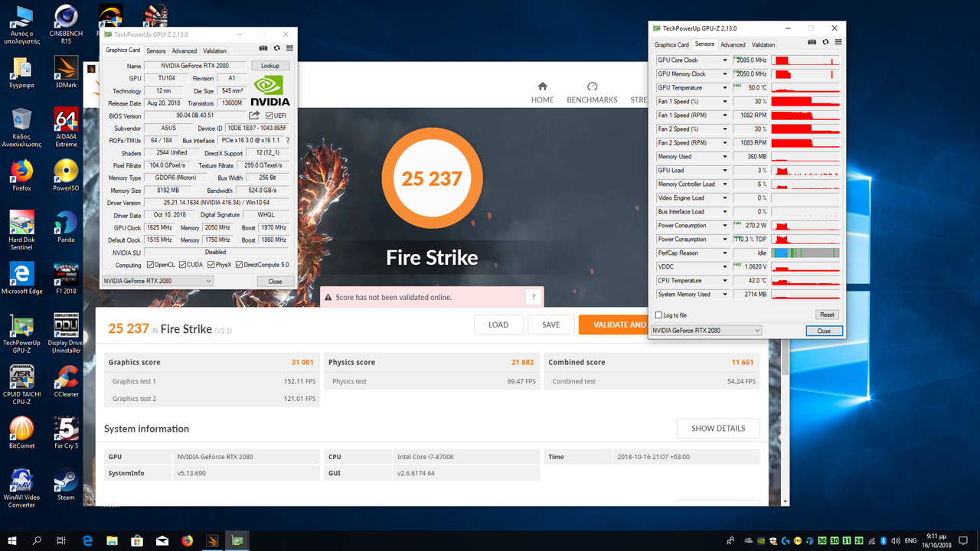The width and height of the screenshot is (980, 551).
Task: Select the WinAVI Video Converter desktop icon
Action: click(x=21, y=488)
